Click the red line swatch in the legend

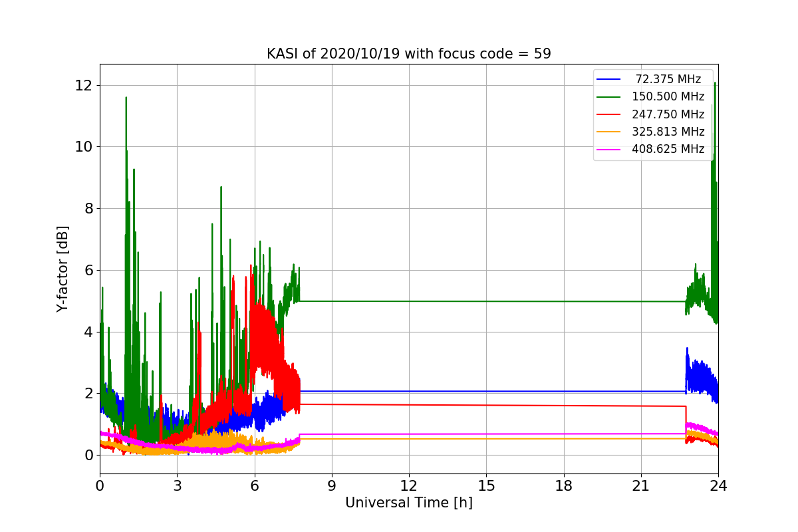(x=609, y=114)
